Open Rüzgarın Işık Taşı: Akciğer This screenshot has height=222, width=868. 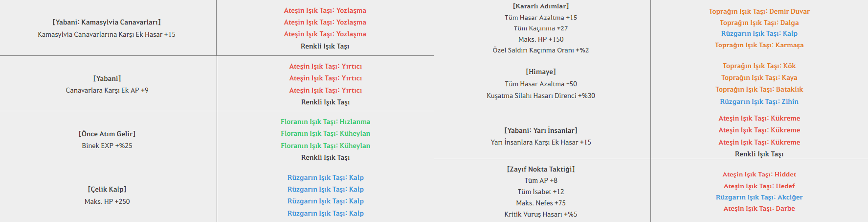759,197
